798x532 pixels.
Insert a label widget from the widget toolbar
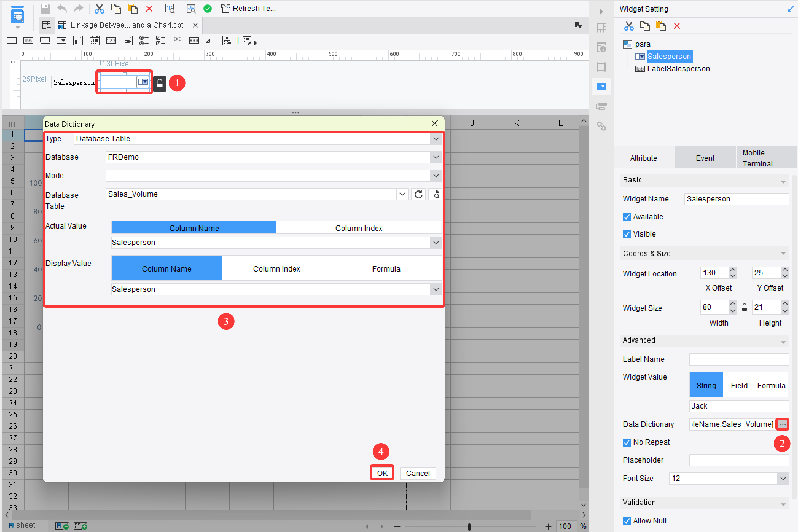[x=28, y=40]
